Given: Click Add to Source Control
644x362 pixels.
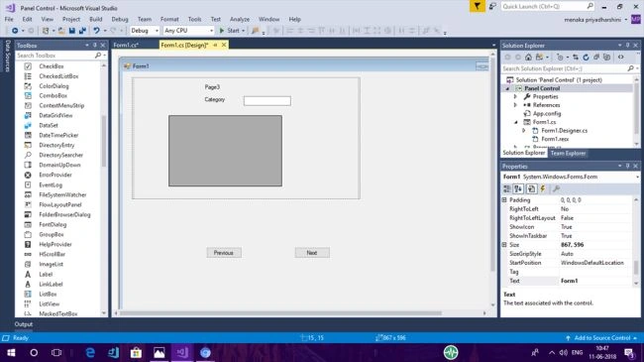Looking at the screenshot, I should 601,338.
